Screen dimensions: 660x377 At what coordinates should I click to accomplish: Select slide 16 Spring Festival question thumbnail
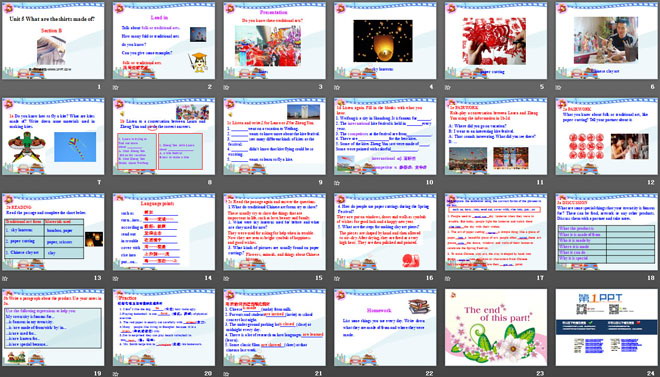pos(385,231)
